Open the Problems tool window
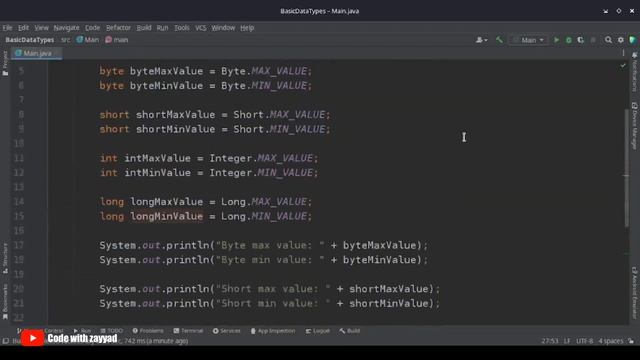 [x=148, y=331]
